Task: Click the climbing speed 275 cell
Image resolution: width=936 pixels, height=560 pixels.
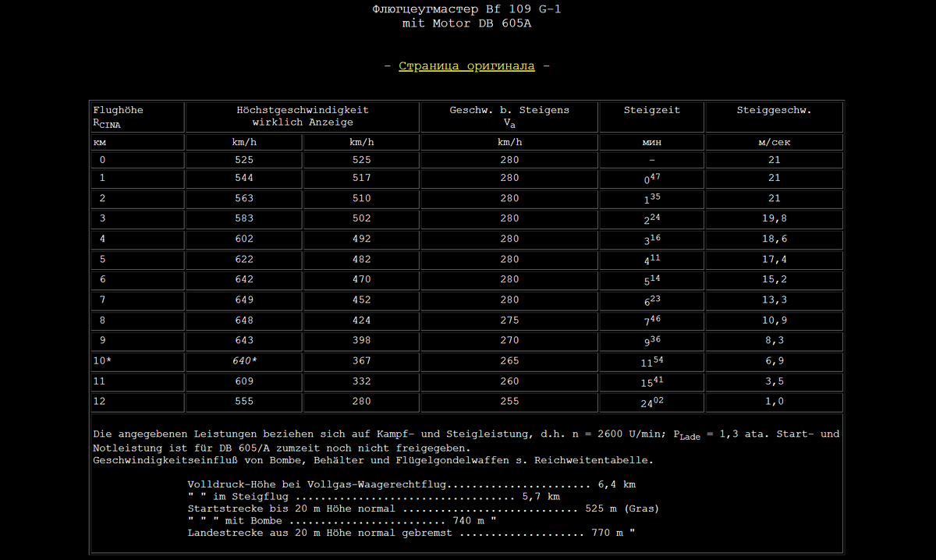Action: click(509, 321)
